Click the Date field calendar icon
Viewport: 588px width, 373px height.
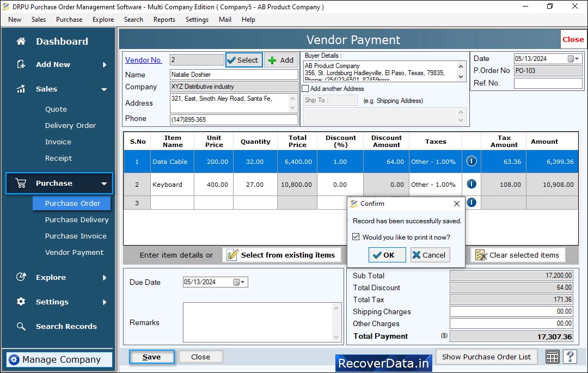pyautogui.click(x=571, y=59)
